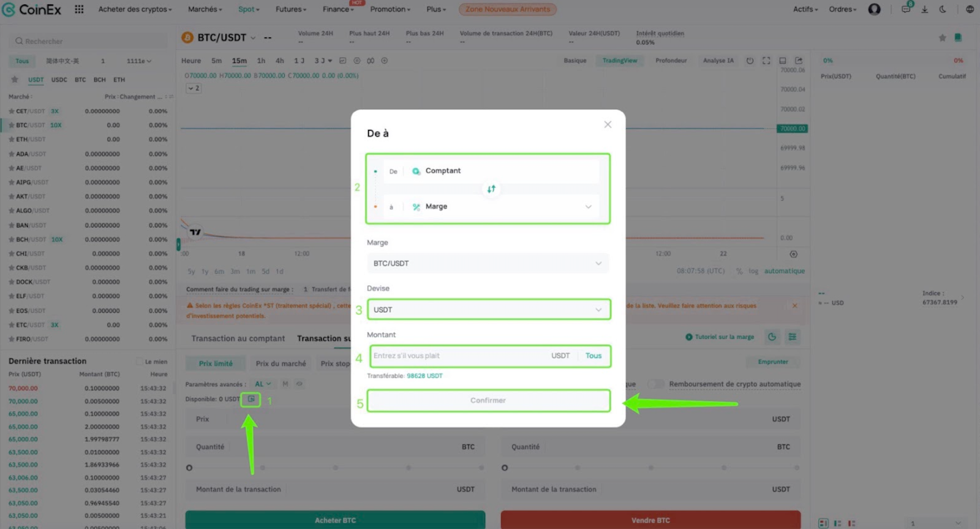Viewport: 980px width, 529px height.
Task: Open the Actifs dropdown
Action: 805,9
